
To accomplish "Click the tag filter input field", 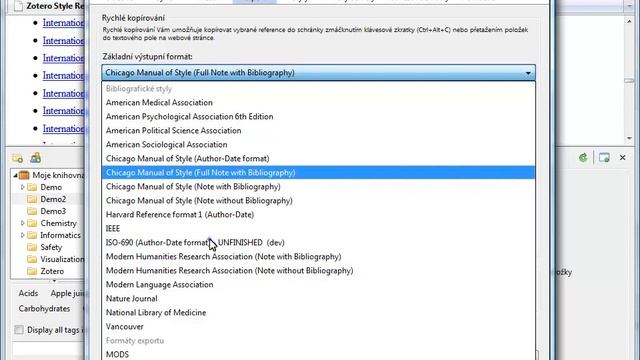I will click(48, 349).
